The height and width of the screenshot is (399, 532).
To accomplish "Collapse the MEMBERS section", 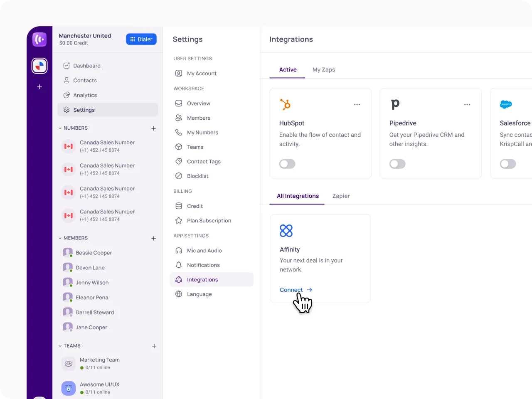I will (60, 239).
